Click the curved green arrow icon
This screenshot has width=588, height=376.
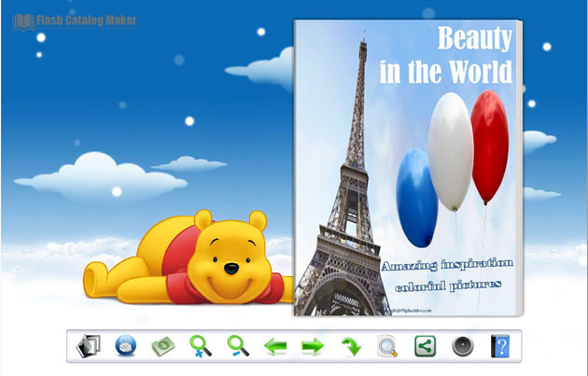point(350,347)
